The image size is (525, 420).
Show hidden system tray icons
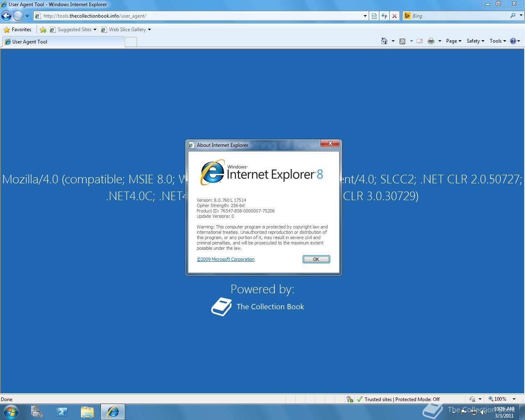454,412
